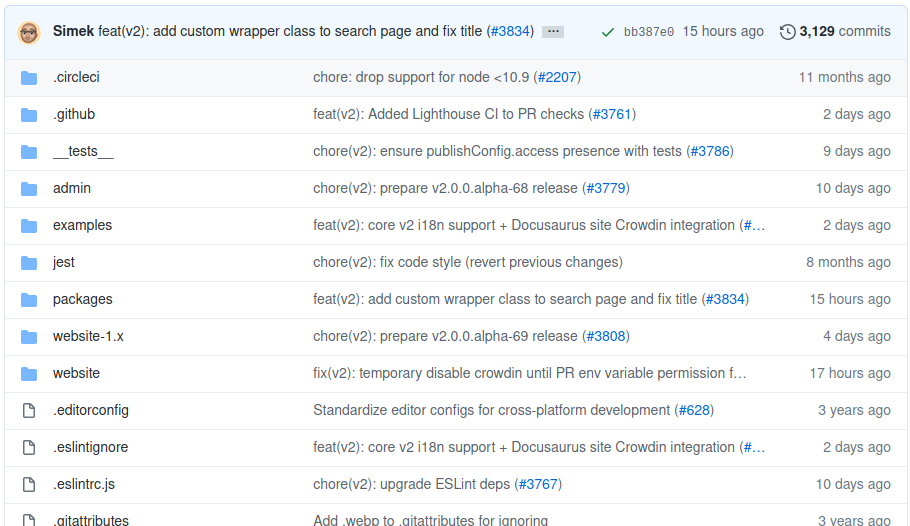Click the __tests__ folder icon
This screenshot has height=526, width=910.
(x=29, y=151)
